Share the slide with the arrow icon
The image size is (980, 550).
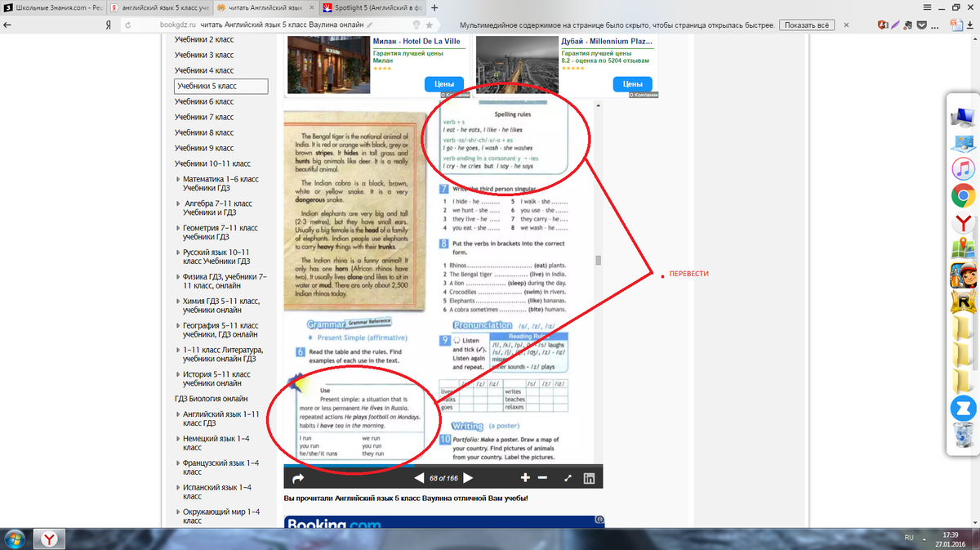point(297,478)
